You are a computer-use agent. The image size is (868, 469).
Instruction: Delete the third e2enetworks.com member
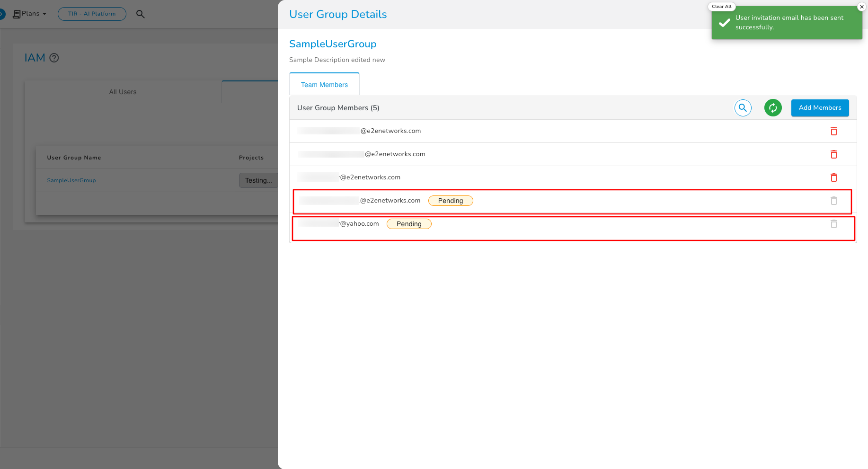pos(833,177)
